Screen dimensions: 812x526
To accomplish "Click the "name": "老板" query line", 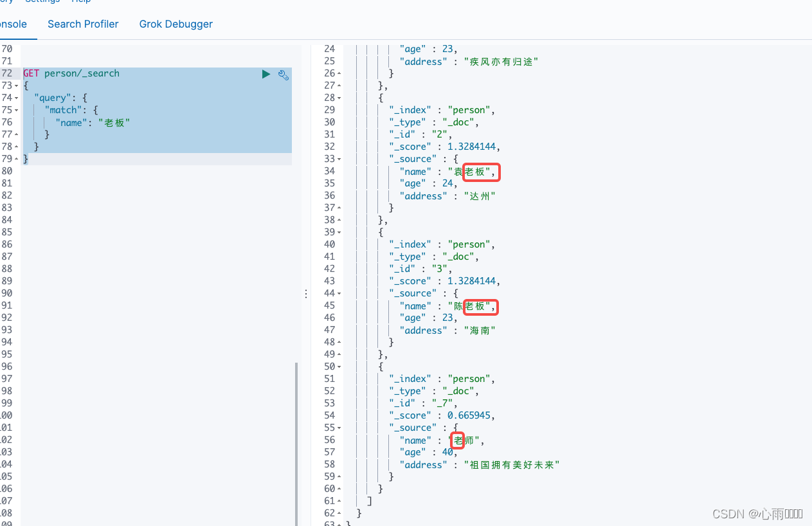I will 93,122.
